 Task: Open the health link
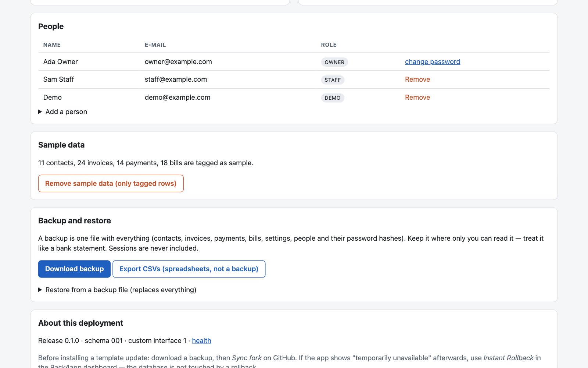[x=201, y=340]
